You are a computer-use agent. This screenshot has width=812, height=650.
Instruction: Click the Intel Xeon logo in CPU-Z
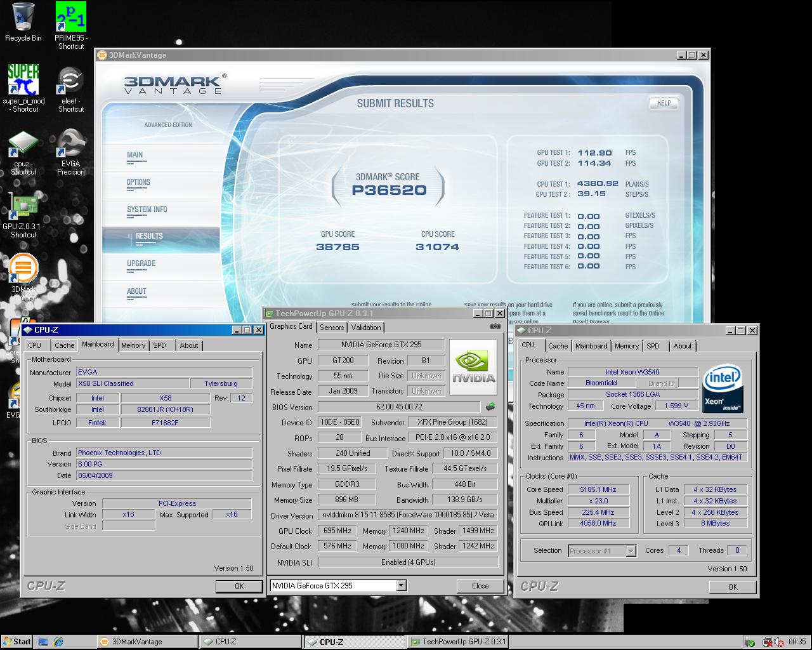[723, 388]
